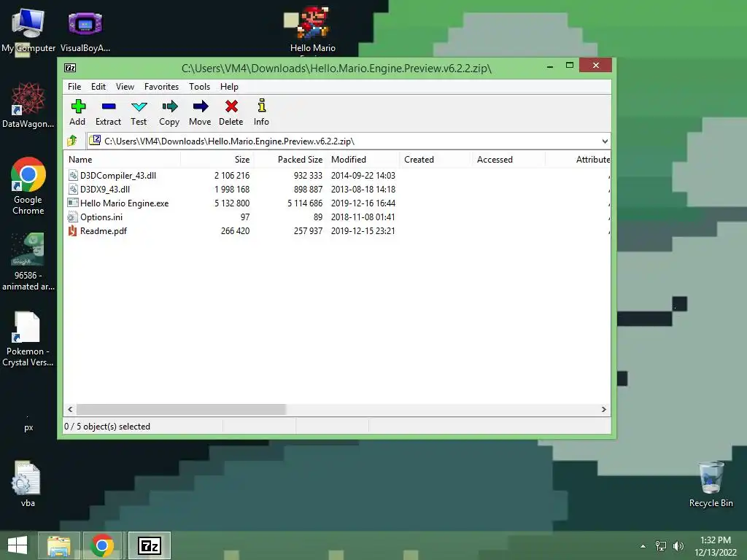Open the Tools menu
The height and width of the screenshot is (560, 747).
[199, 87]
